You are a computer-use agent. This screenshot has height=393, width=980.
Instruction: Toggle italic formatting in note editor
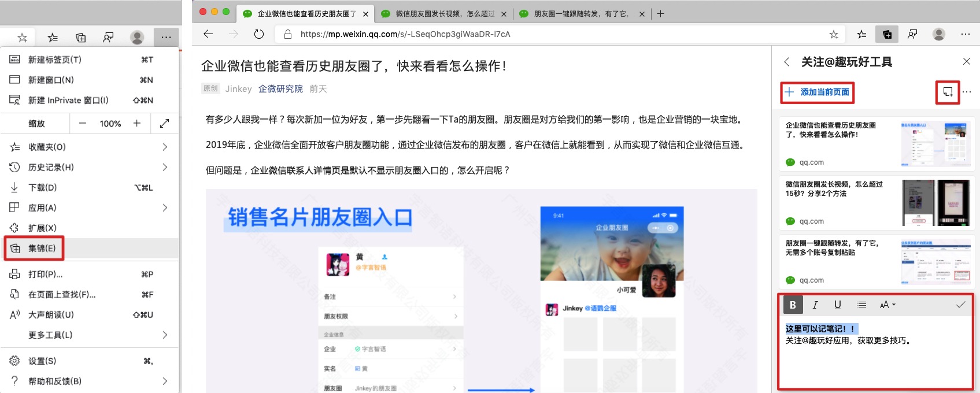click(x=815, y=305)
